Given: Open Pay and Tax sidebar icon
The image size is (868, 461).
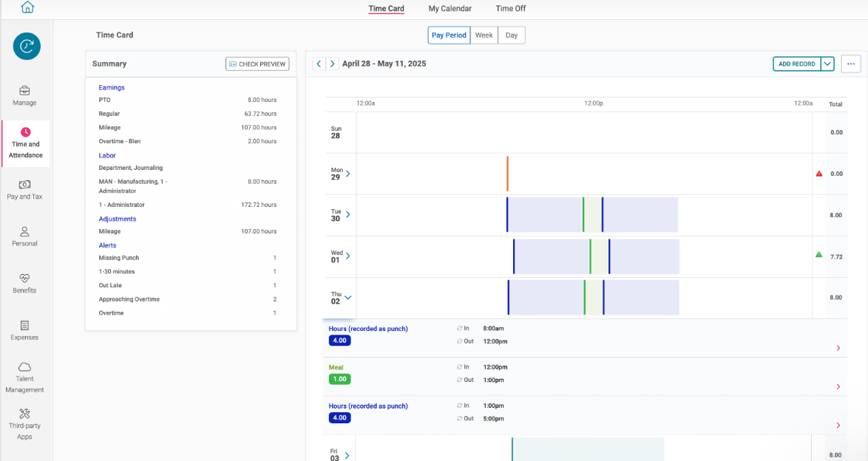Looking at the screenshot, I should tap(24, 185).
